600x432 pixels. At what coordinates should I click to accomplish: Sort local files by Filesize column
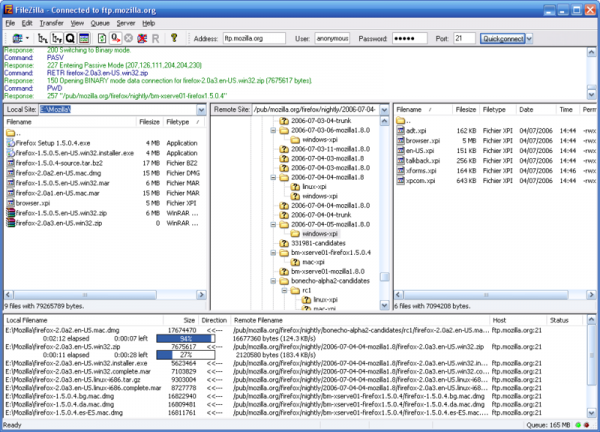[x=149, y=122]
